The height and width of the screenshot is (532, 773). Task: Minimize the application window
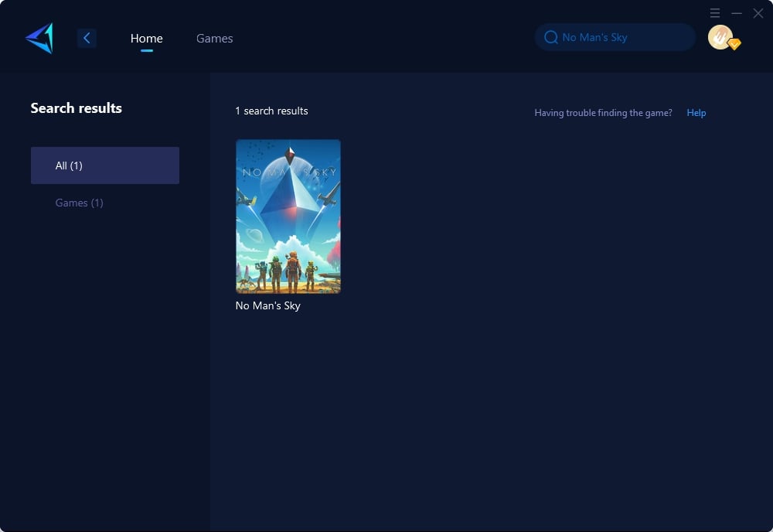[x=737, y=13]
